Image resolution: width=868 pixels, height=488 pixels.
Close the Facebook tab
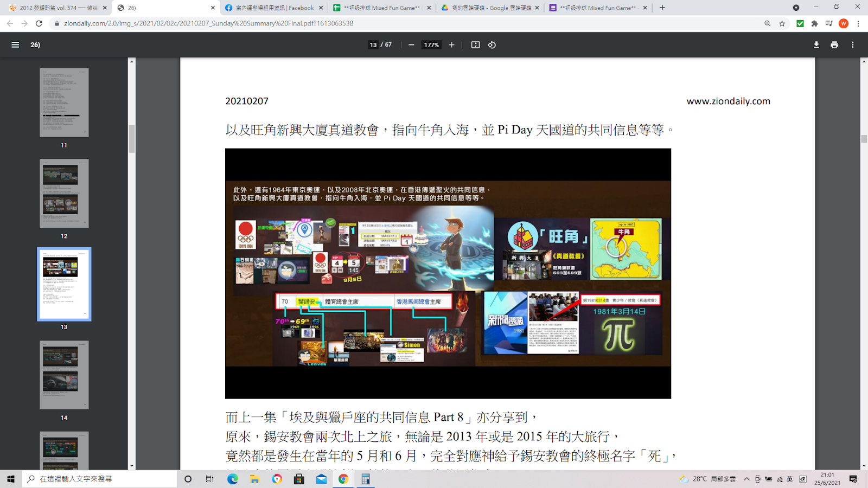tap(321, 8)
